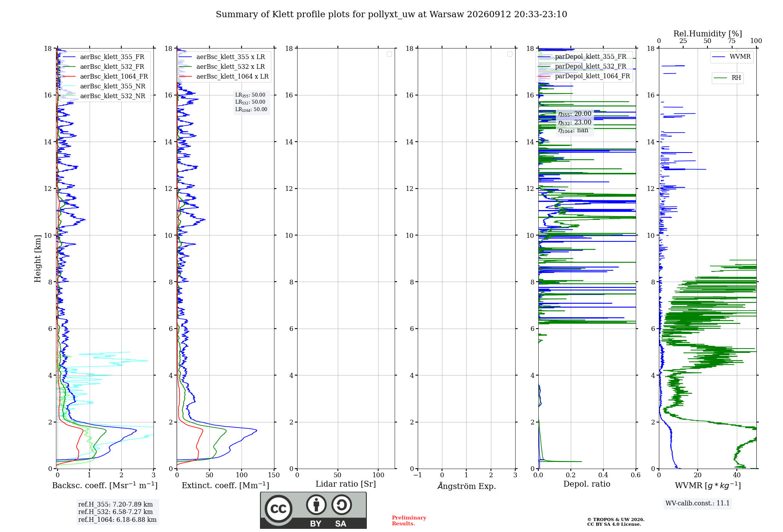Click the WVMR [g*kg⁻¹] axis label

708,485
